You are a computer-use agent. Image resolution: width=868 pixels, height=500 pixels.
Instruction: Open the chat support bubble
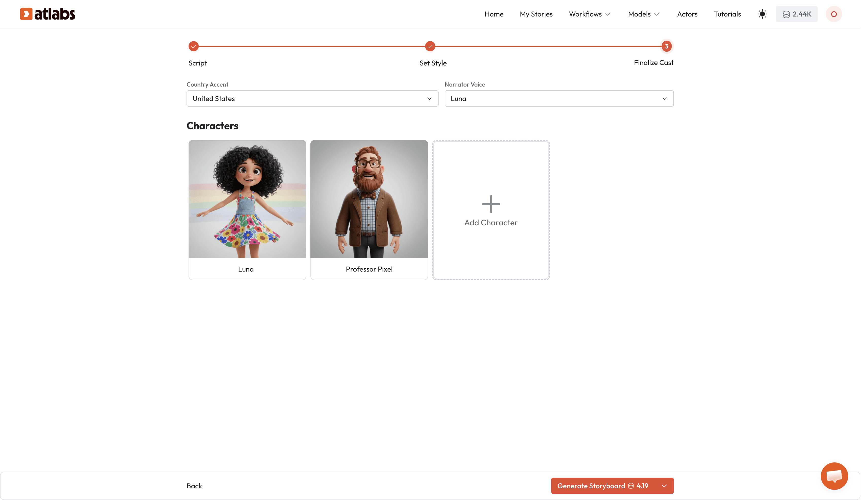tap(834, 476)
